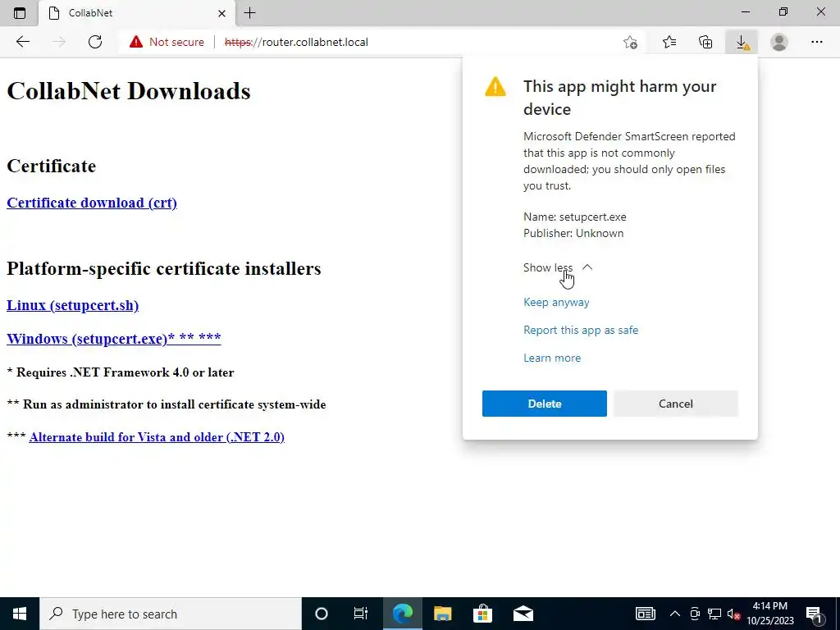Click the CollabNet Downloads heading
Screen dimensions: 840x630
pyautogui.click(x=129, y=91)
